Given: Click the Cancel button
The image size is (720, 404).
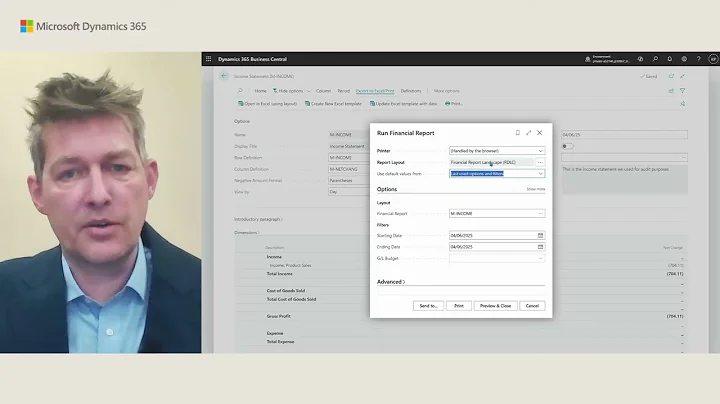Looking at the screenshot, I should 532,306.
